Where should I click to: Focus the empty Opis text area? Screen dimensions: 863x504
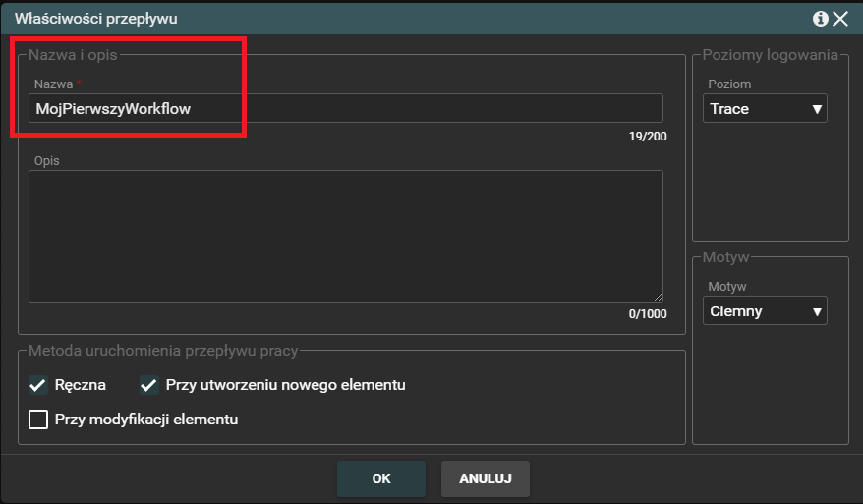(345, 236)
